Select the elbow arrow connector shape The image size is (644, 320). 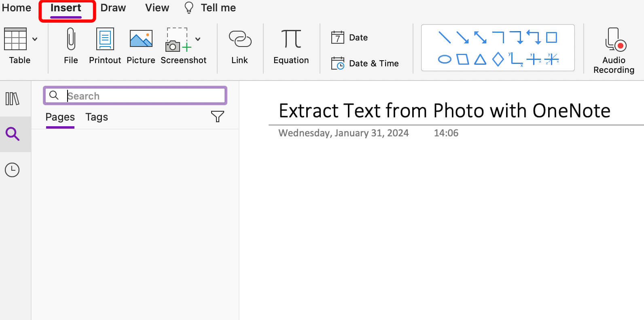[517, 37]
